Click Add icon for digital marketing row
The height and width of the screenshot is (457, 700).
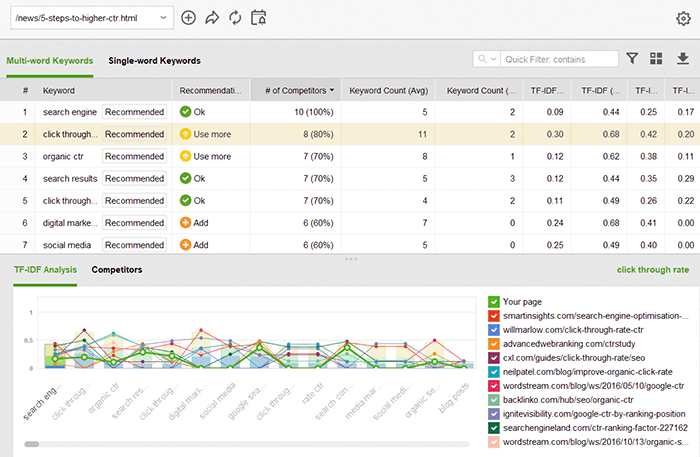pos(185,222)
